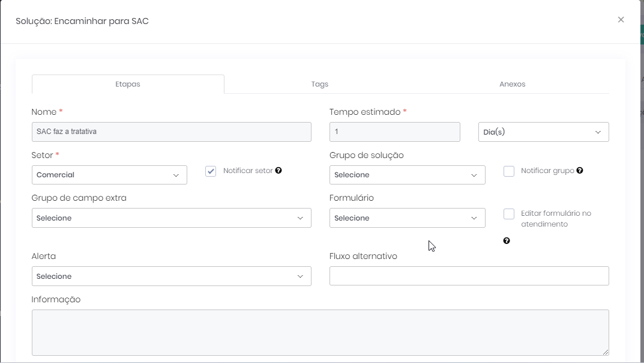Image resolution: width=644 pixels, height=363 pixels.
Task: Click the Tempo estimado number field
Action: coord(394,132)
